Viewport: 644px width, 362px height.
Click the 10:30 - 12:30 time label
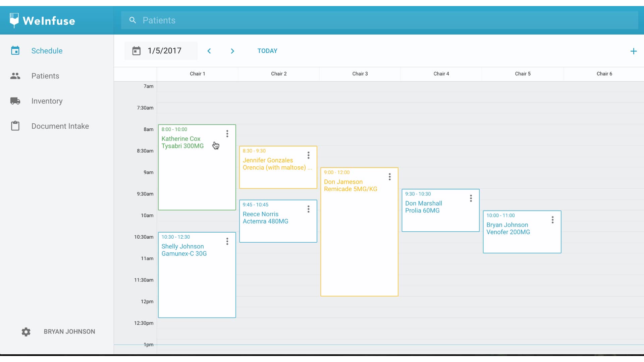[176, 237]
